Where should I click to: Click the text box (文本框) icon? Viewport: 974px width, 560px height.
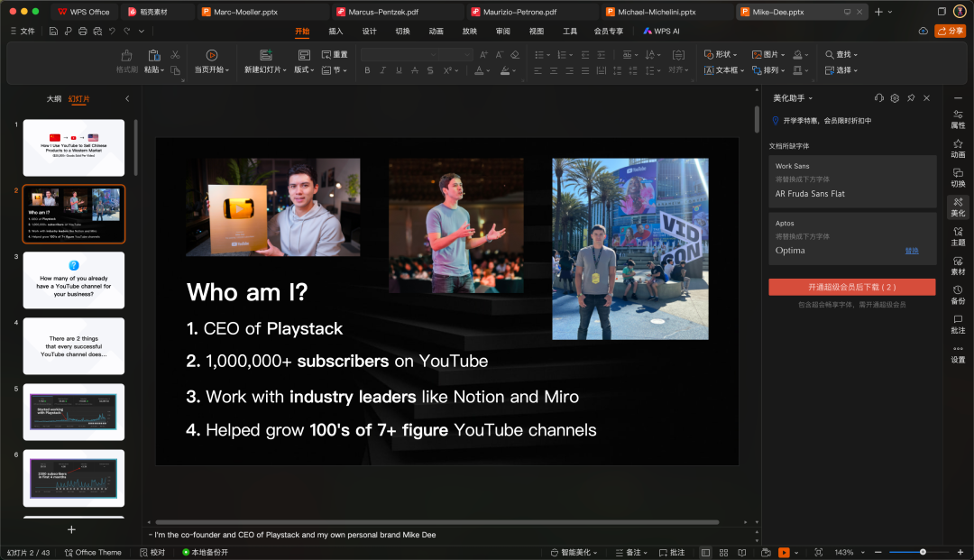(x=709, y=70)
